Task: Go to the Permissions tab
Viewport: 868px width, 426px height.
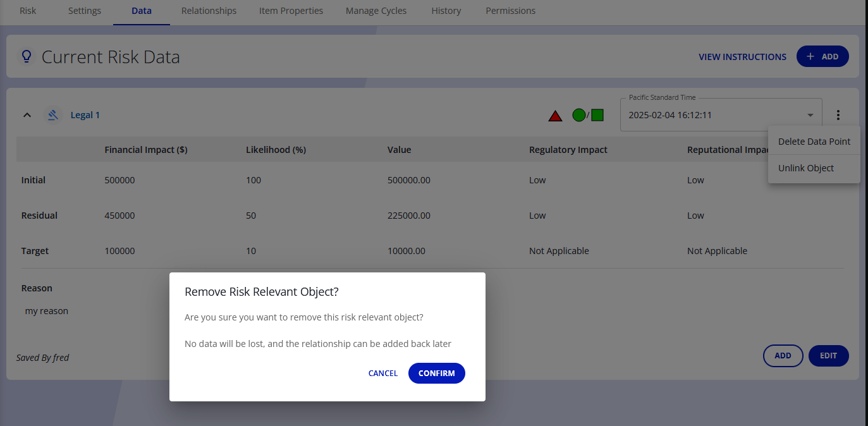Action: click(510, 11)
